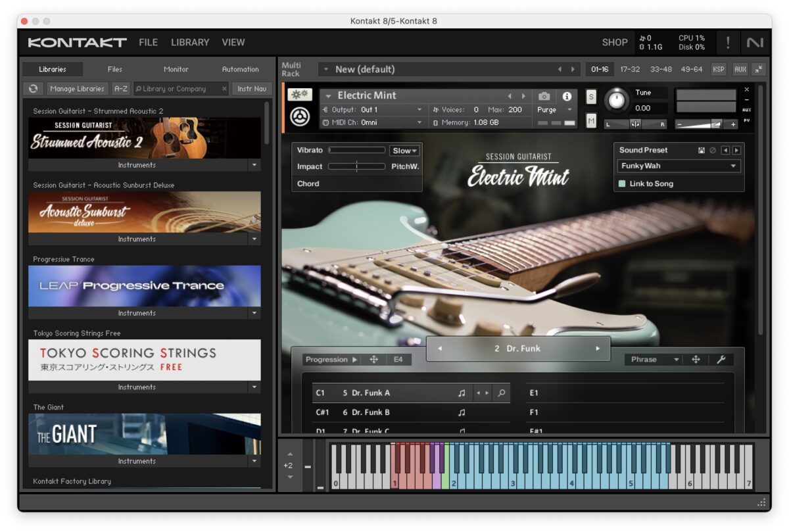Image resolution: width=789 pixels, height=532 pixels.
Task: Click the Vibrato slider
Action: click(356, 151)
